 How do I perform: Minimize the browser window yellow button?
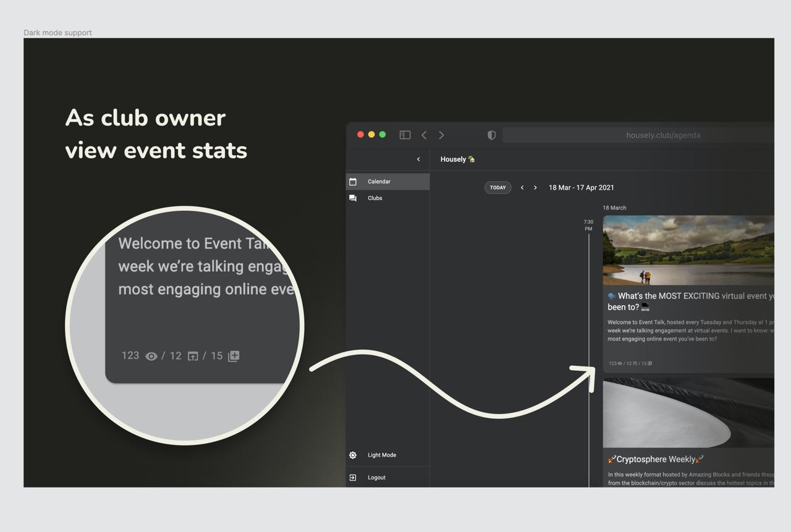coord(371,135)
